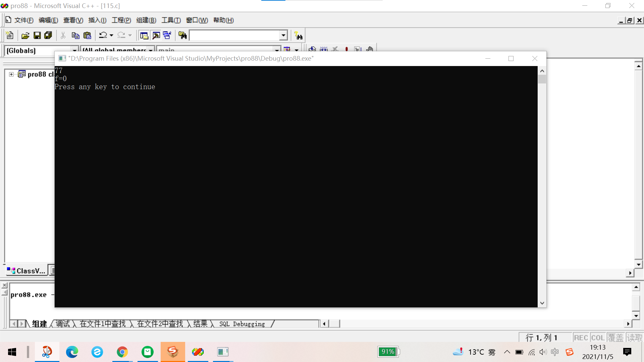Click the console window's vertical scrollbar thumb
This screenshot has height=362, width=644.
542,79
